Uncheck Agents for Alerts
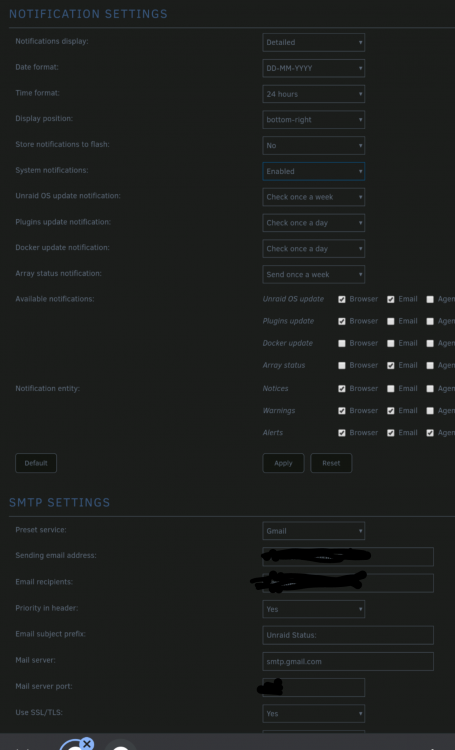Screen dimensions: 455x750 click(x=430, y=433)
